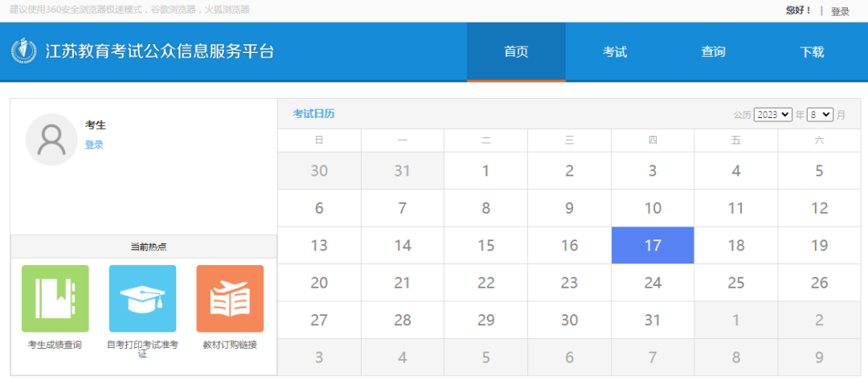Switch to the 首页 tab
868x380 pixels.
[516, 52]
